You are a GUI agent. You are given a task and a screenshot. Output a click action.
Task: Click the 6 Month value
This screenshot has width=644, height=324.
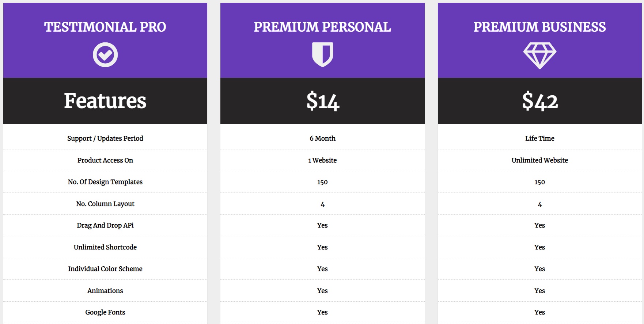coord(322,138)
